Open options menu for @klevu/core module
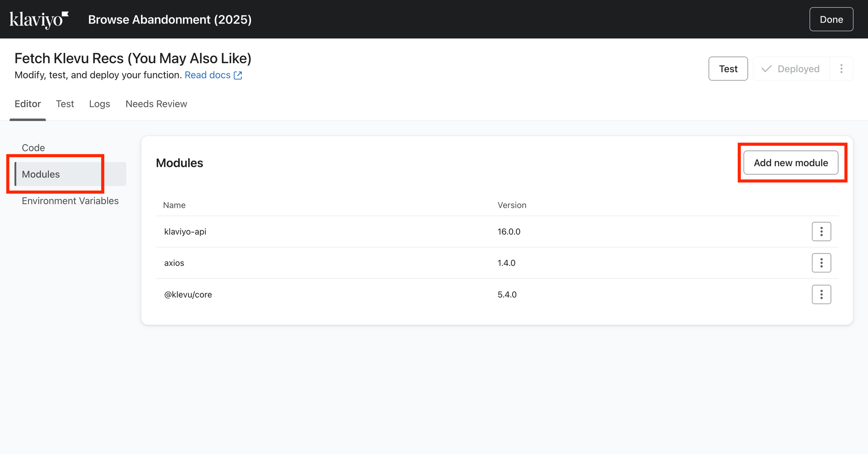The image size is (868, 454). coord(821,295)
